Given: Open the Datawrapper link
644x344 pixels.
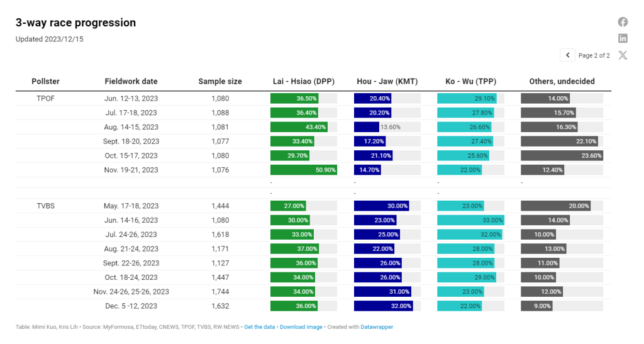Looking at the screenshot, I should pos(377,327).
